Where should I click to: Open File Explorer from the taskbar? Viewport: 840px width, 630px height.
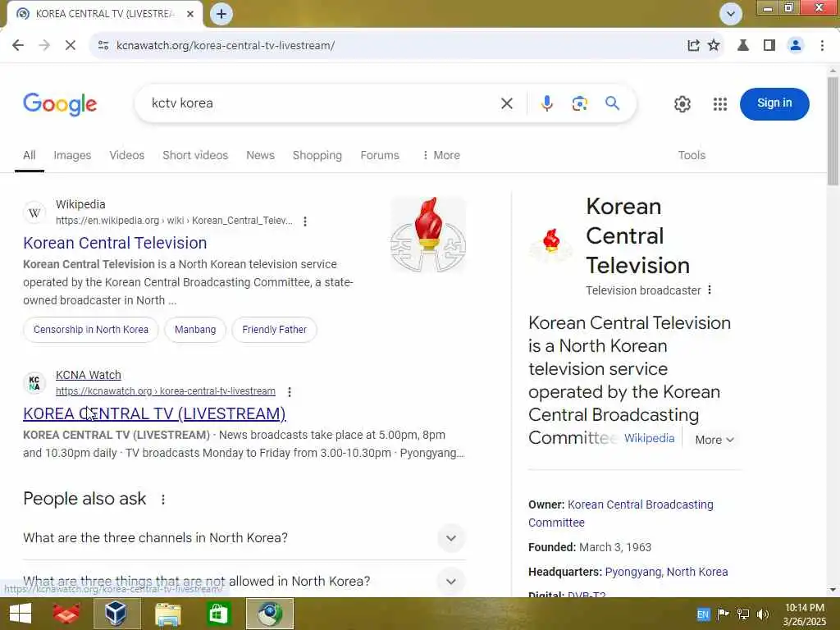[167, 614]
